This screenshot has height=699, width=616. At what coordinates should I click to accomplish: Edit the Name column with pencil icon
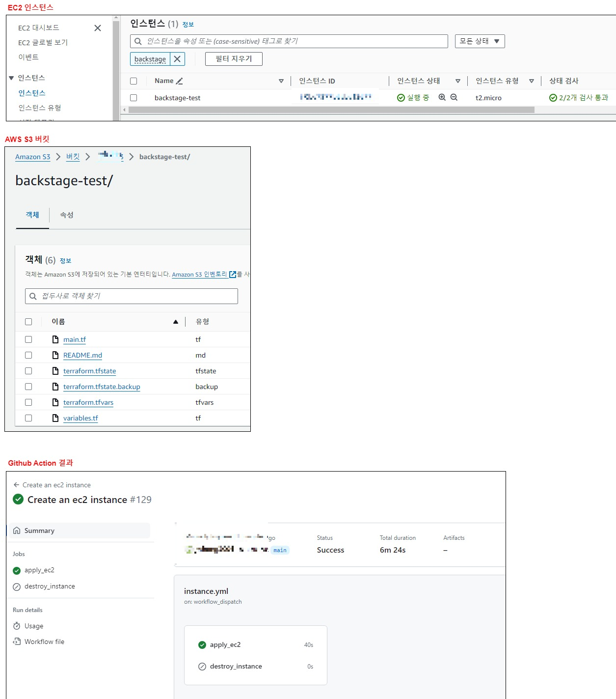coord(179,81)
